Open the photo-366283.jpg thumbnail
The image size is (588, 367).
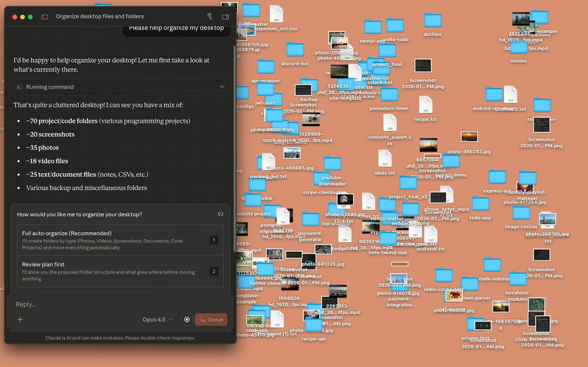pyautogui.click(x=469, y=138)
